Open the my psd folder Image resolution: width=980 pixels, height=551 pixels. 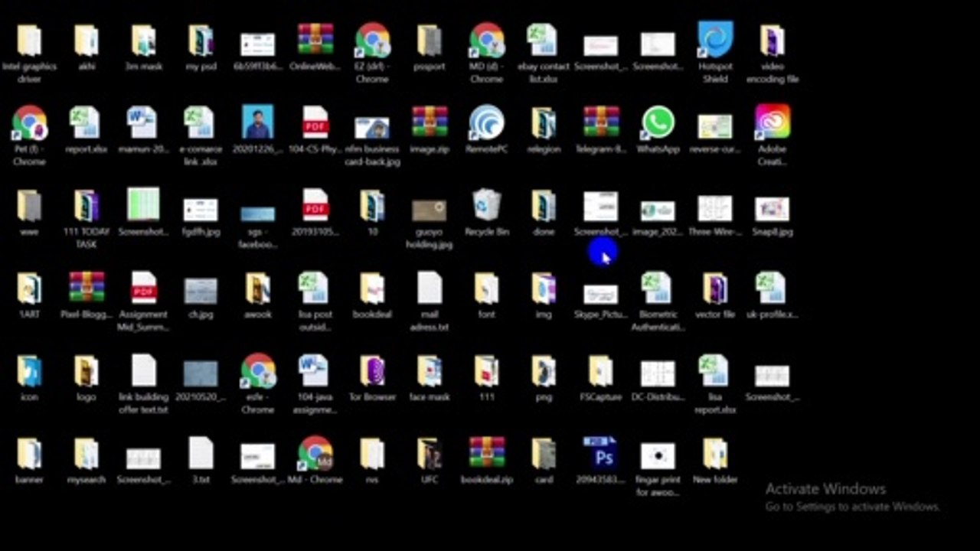pyautogui.click(x=201, y=41)
